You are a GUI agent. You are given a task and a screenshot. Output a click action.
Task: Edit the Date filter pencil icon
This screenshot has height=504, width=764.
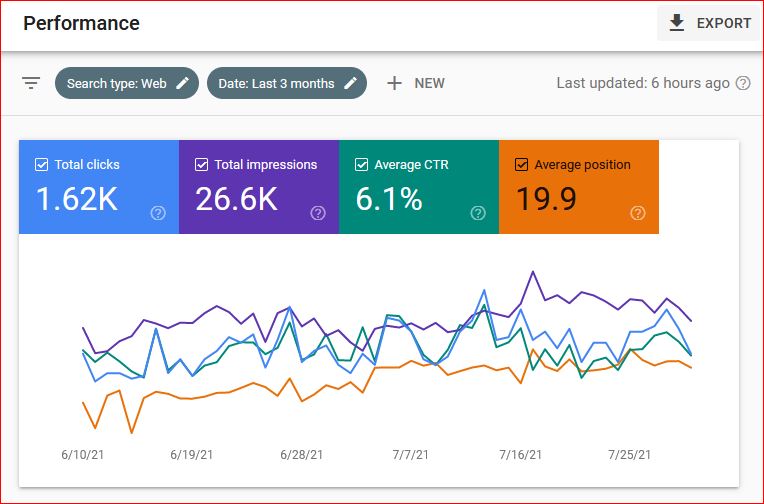pyautogui.click(x=350, y=83)
